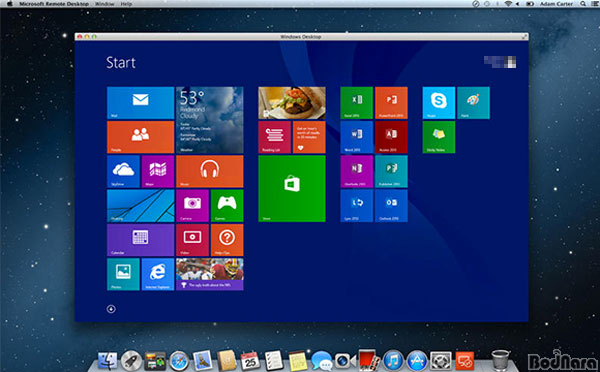The width and height of the screenshot is (600, 372).
Task: Open the Sticky Notes tile
Action: pos(439,137)
